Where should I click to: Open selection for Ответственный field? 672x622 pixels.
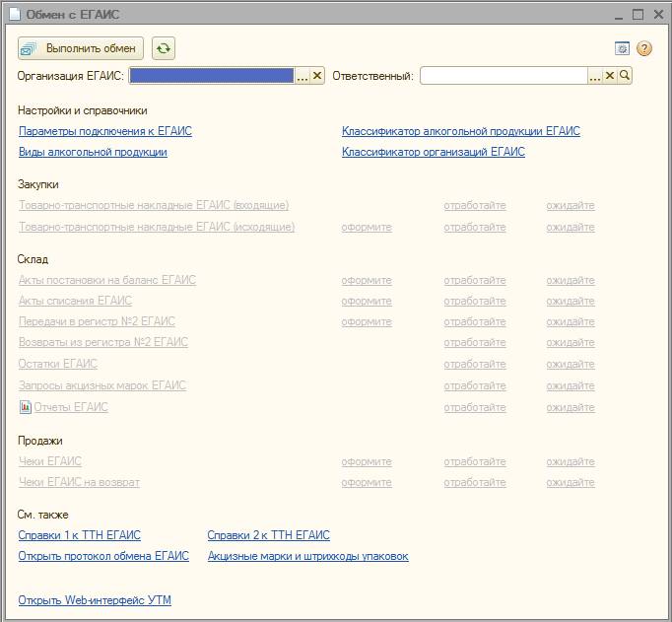595,76
